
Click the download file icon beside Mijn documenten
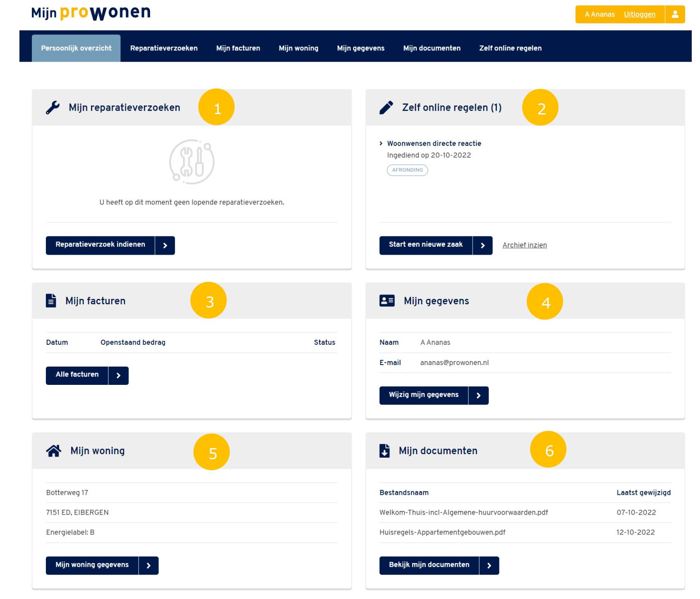385,451
